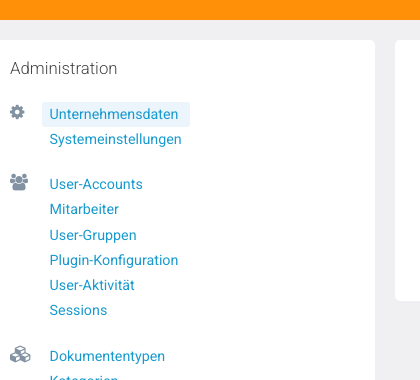Open Unternehmensdaten in the Administration menu
420x380 pixels.
pyautogui.click(x=116, y=114)
